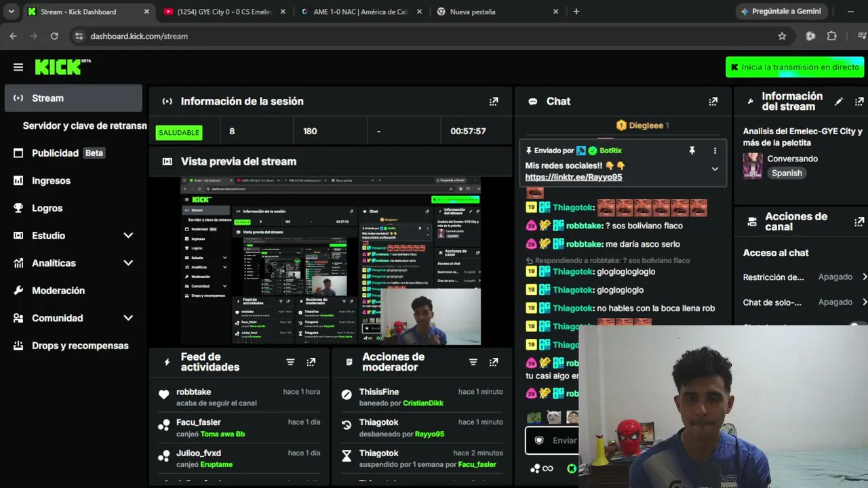Image resolution: width=868 pixels, height=488 pixels.
Task: Edit stream information with the pencil icon
Action: (x=839, y=101)
